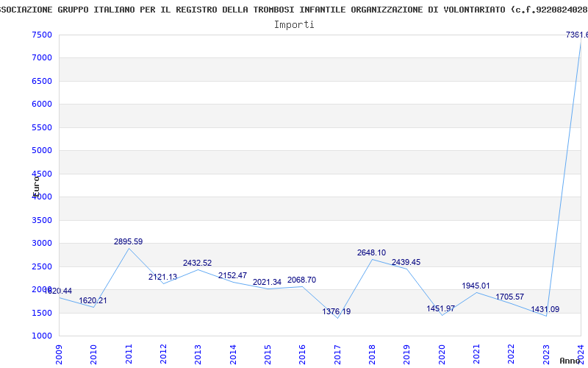The width and height of the screenshot is (588, 368).
Task: Click the chart title Importi
Action: (x=294, y=25)
